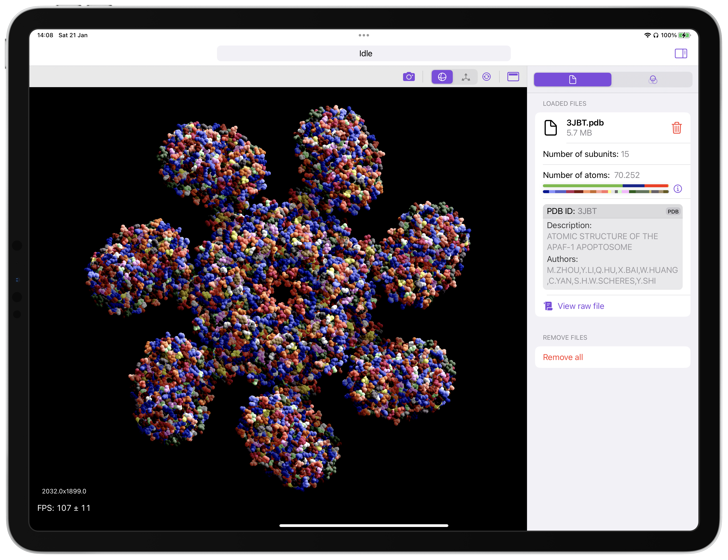Tap the Idle status field
The height and width of the screenshot is (560, 728).
click(x=364, y=53)
